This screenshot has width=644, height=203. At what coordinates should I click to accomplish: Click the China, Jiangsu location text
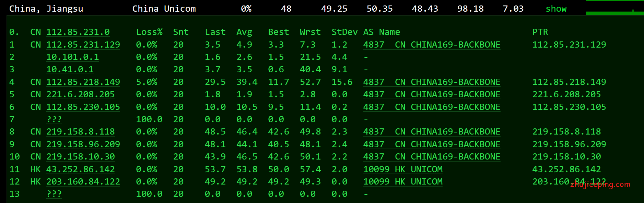pos(46,9)
